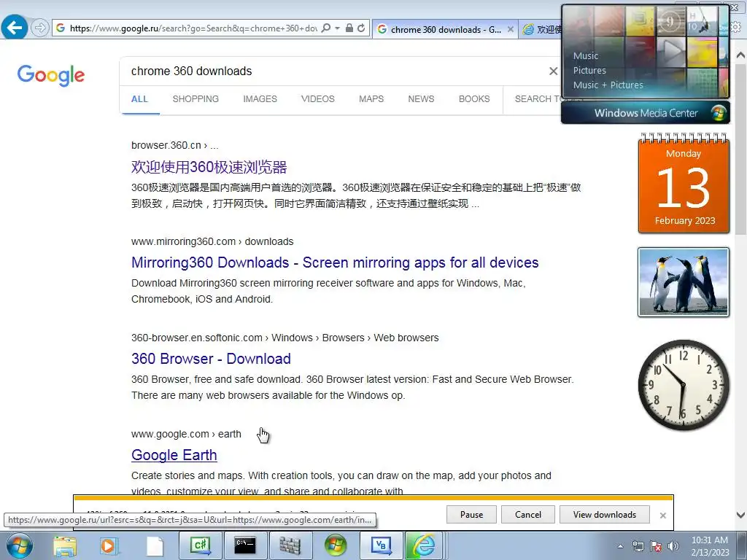This screenshot has height=560, width=747.
Task: Refresh the page with the reload icon
Action: (x=362, y=28)
